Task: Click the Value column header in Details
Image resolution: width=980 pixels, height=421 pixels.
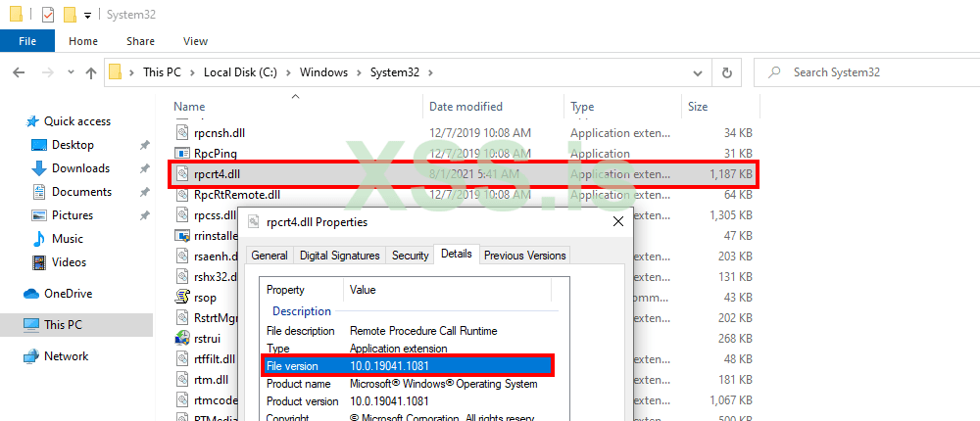Action: (448, 290)
